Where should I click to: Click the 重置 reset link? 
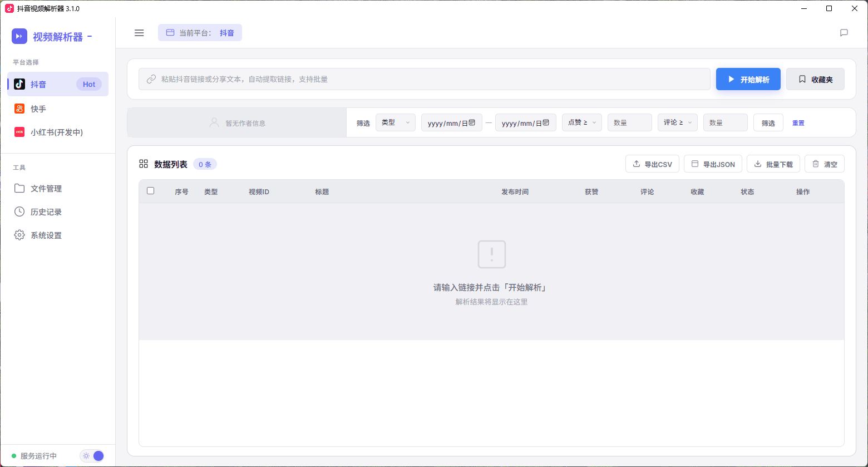click(x=798, y=123)
